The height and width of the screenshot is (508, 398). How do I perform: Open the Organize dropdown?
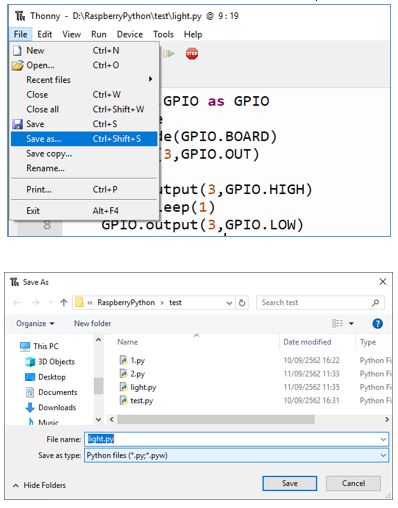pyautogui.click(x=35, y=323)
